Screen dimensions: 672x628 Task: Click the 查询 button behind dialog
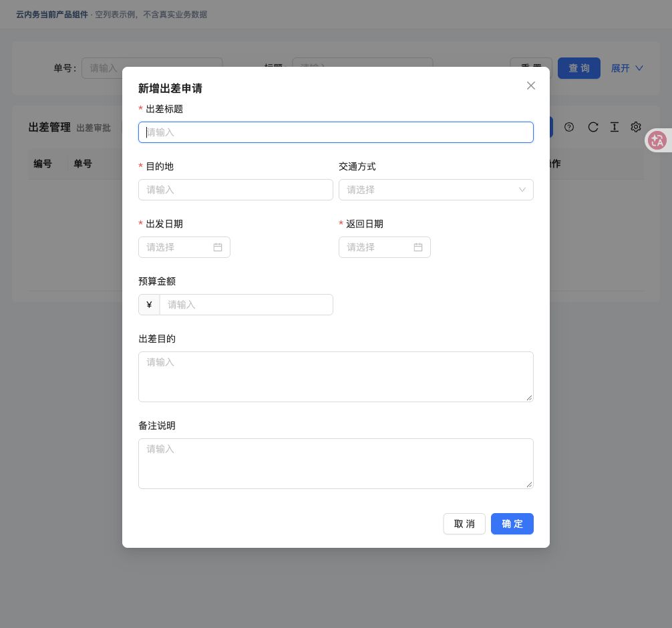tap(578, 68)
